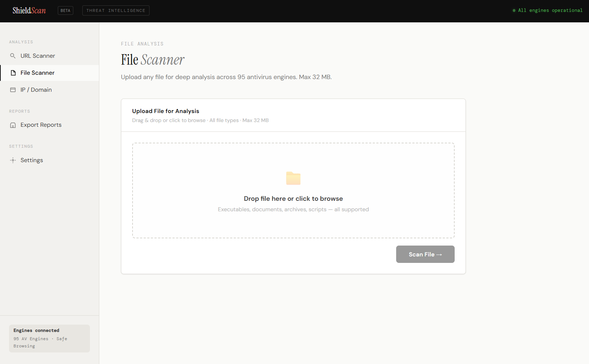Open the URL Scanner page
Viewport: 589px width, 364px height.
click(49, 56)
